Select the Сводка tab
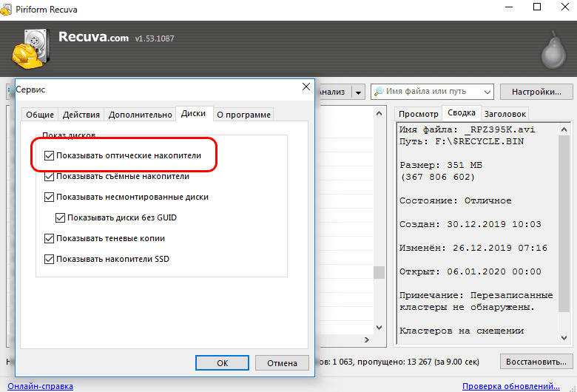 click(x=461, y=112)
